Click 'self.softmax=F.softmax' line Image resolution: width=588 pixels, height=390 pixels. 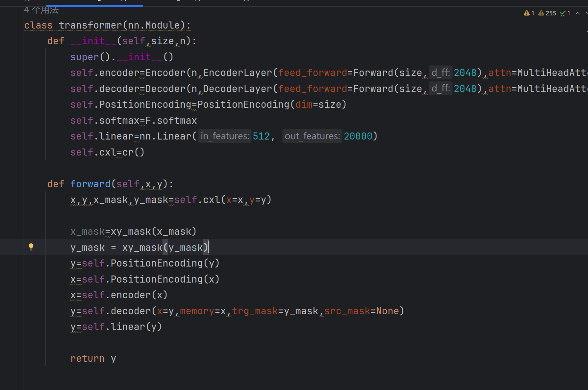point(134,121)
